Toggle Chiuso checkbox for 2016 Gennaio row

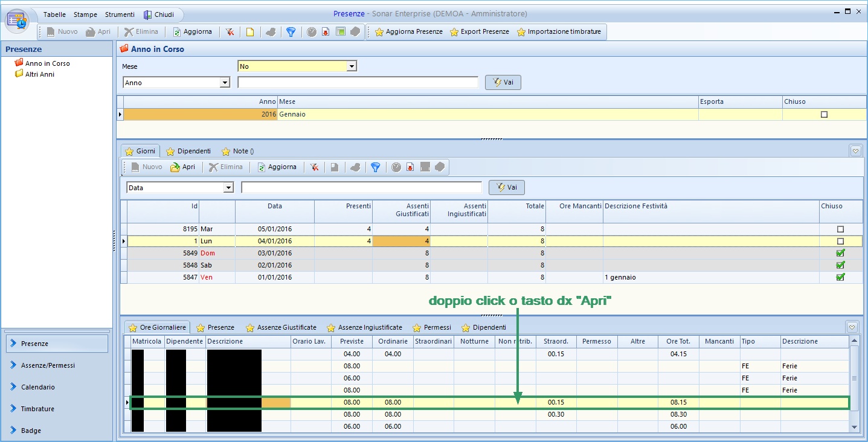[824, 115]
